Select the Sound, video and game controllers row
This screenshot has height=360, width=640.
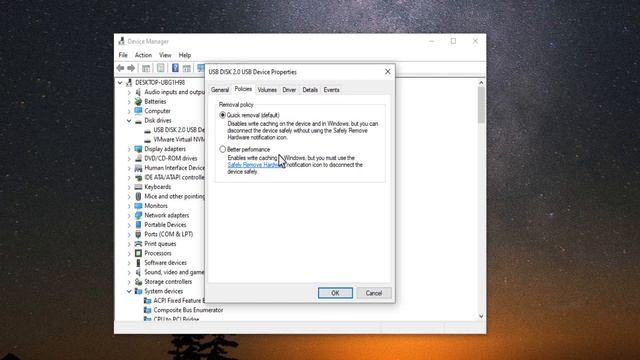[170, 272]
